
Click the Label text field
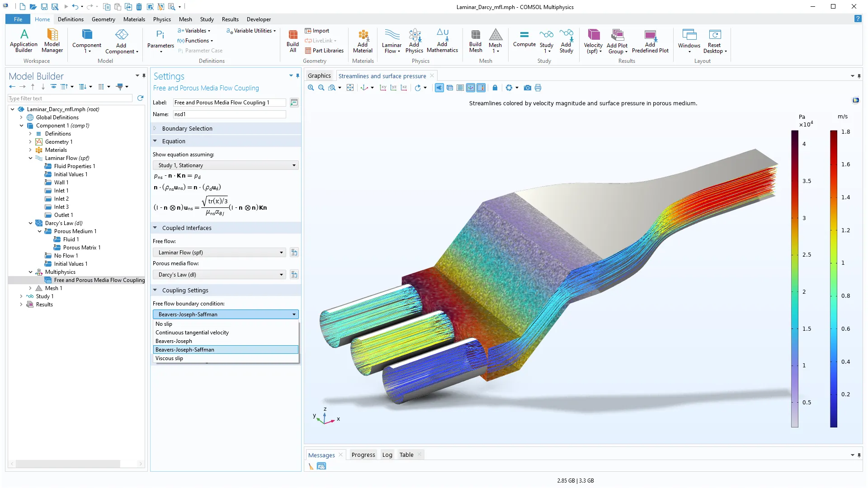[x=229, y=103]
